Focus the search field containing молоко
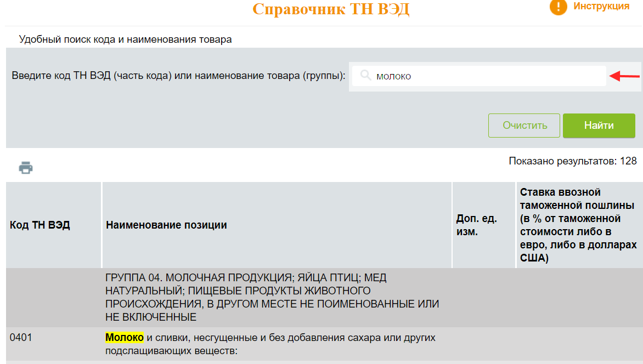 coord(479,76)
